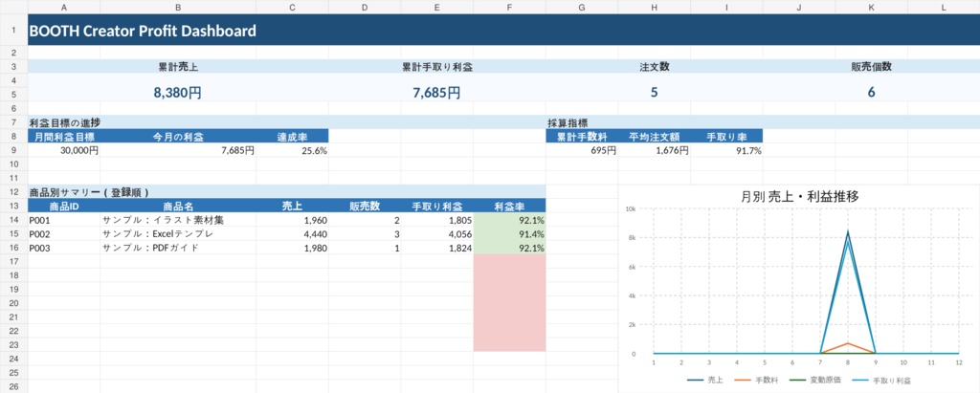Click the P002 product ID cell
This screenshot has height=393, width=980.
tap(64, 233)
